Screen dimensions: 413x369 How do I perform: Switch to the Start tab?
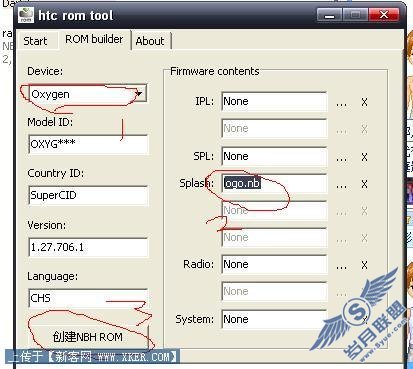pos(35,41)
